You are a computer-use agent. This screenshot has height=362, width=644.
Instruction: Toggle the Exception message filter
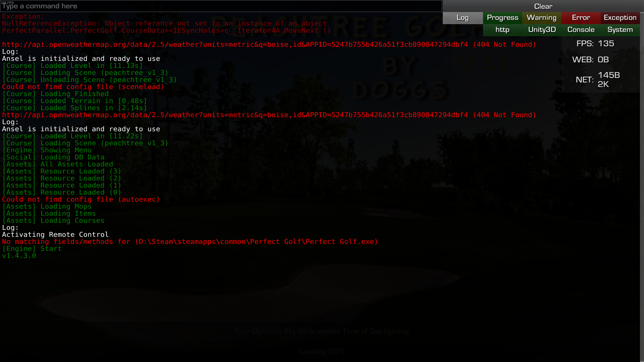coord(620,18)
